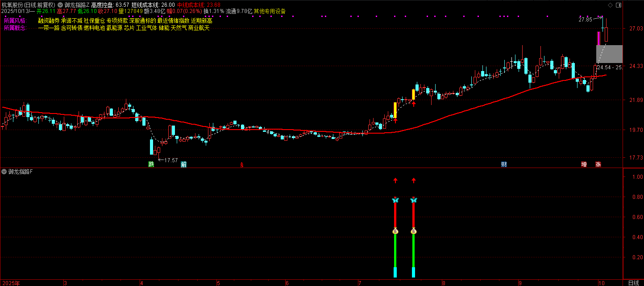Click the green 跌 event marker

click(x=151, y=164)
